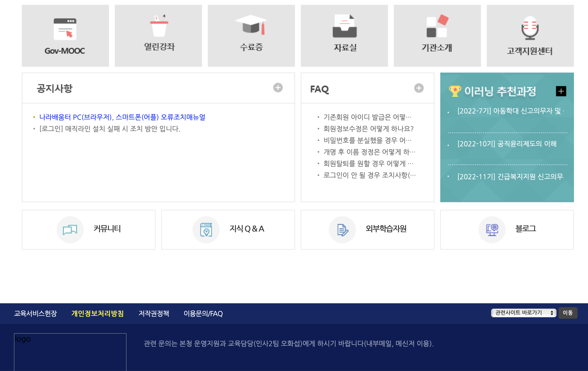The image size is (588, 371).
Task: Click the 지식 Q&A book icon
Action: (206, 230)
